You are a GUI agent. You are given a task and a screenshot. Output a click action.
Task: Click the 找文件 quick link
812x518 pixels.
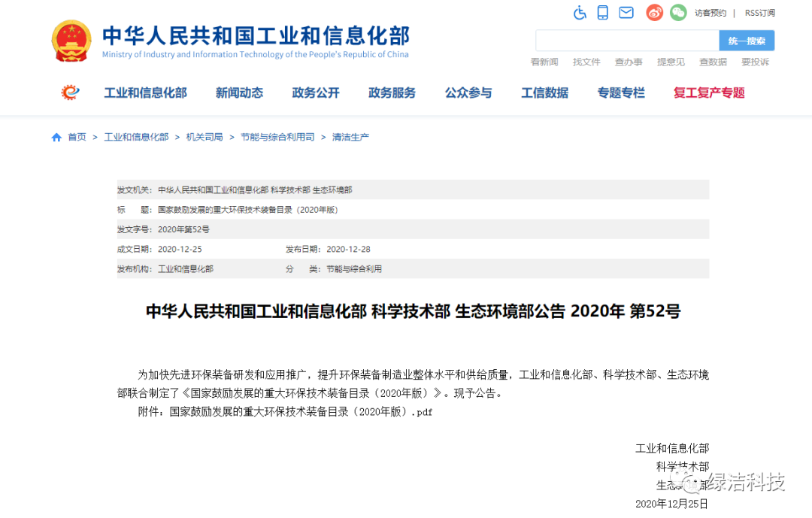(586, 62)
